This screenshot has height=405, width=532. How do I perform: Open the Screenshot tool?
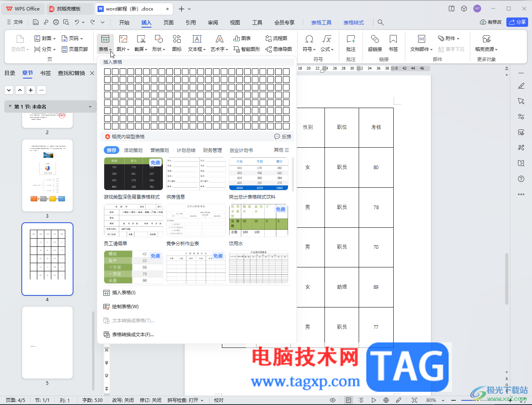tap(141, 43)
